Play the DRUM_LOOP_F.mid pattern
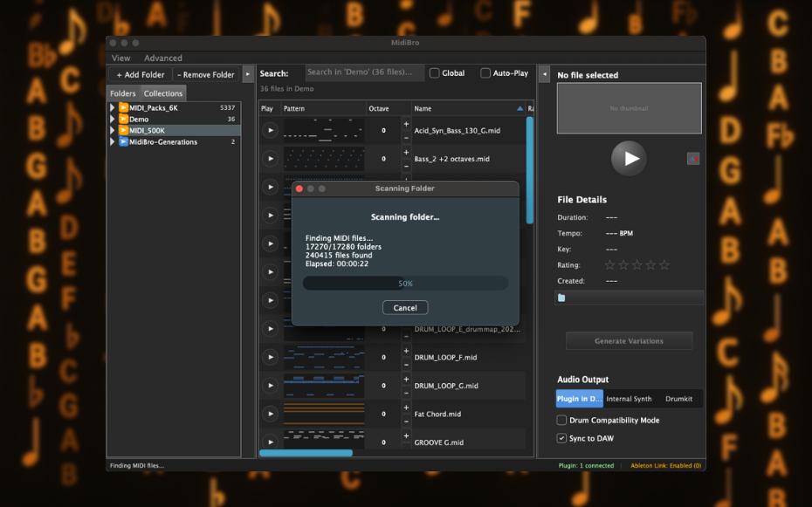The image size is (812, 507). pos(271,356)
